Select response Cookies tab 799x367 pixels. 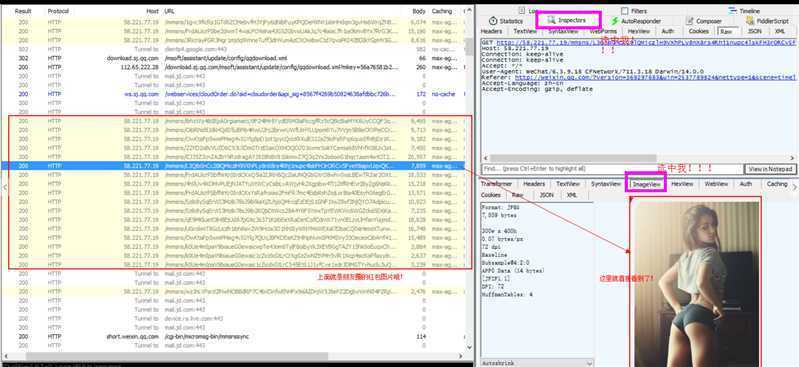click(x=491, y=195)
